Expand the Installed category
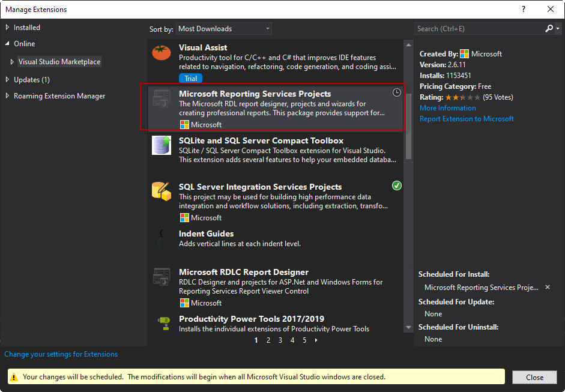565x392 pixels. point(7,28)
